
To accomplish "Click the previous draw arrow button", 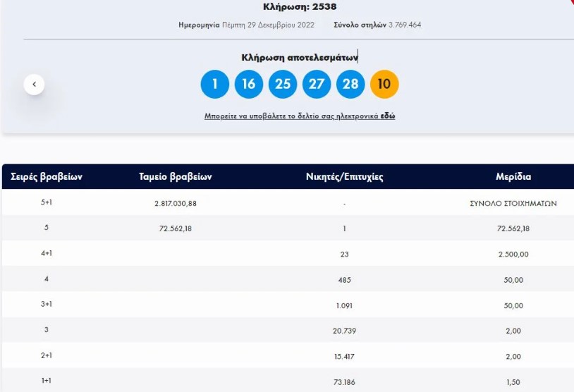I will 34,85.
